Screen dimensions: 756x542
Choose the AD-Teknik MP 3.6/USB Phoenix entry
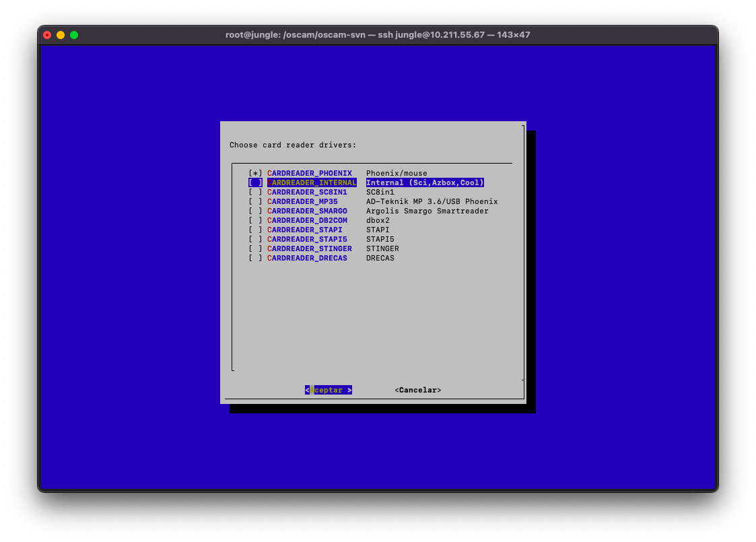click(x=432, y=202)
